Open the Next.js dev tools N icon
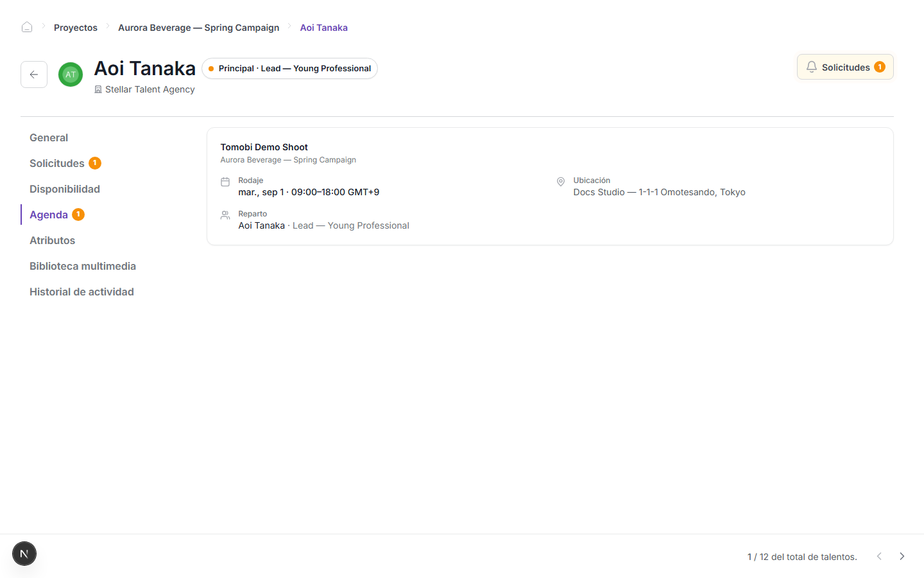924x578 pixels. pyautogui.click(x=24, y=554)
